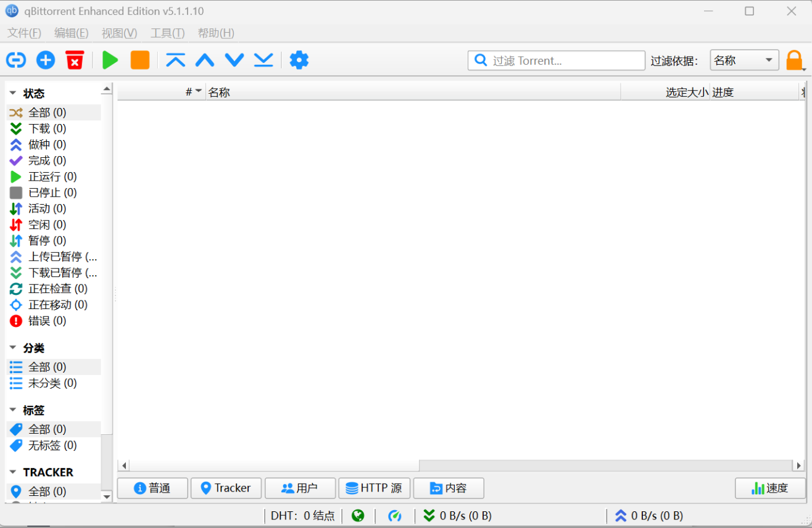Screen dimensions: 812x528
Task: Select the 已停止 (0) filter
Action: click(x=54, y=192)
